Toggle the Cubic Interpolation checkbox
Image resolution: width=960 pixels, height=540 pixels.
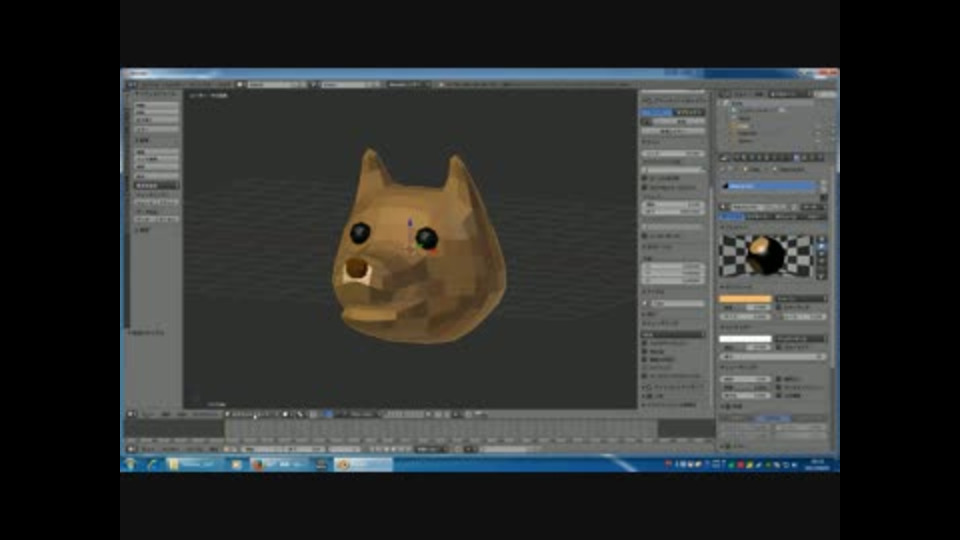tap(779, 396)
